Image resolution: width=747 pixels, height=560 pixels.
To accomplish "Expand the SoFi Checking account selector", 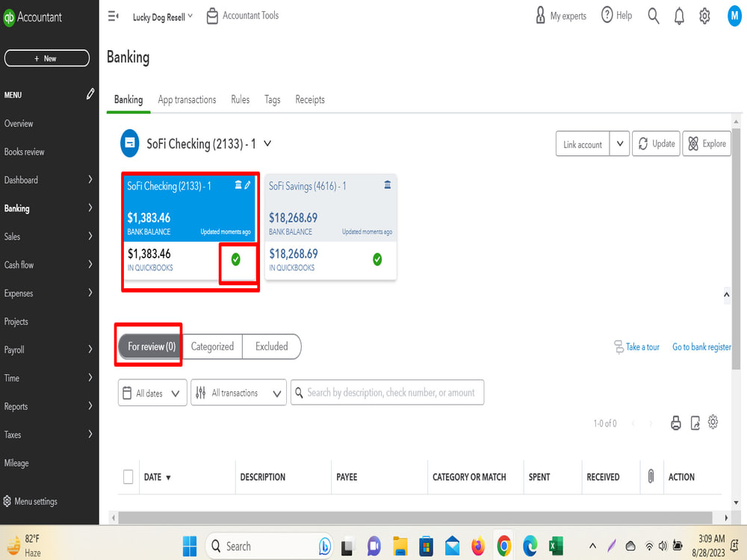I will [x=267, y=143].
